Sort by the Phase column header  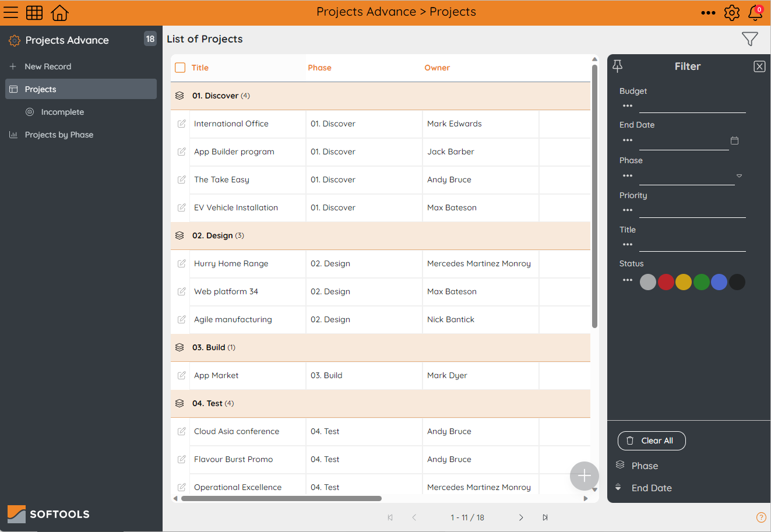[319, 68]
